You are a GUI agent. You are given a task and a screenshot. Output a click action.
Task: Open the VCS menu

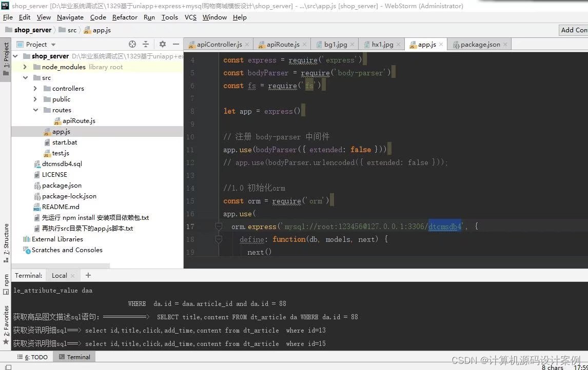click(190, 17)
